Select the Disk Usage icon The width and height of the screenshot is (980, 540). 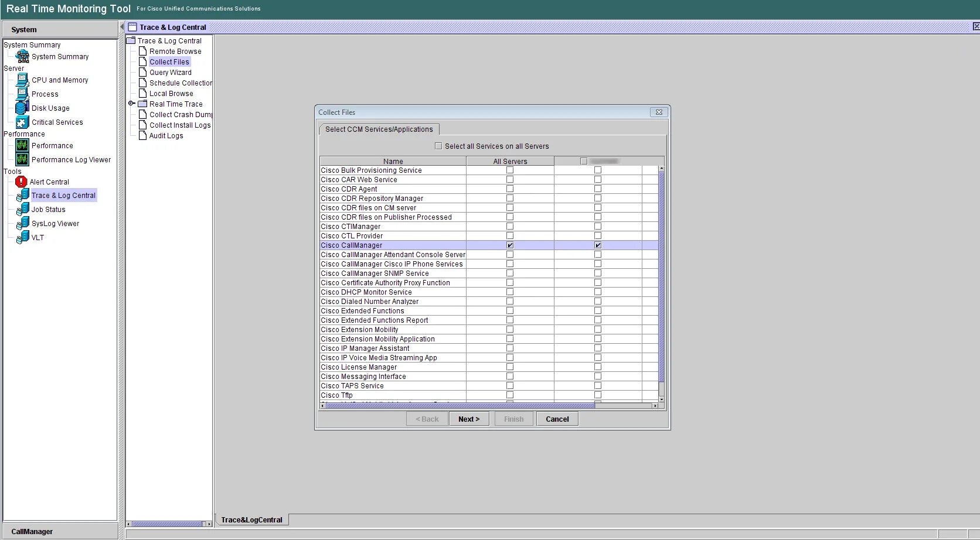22,108
